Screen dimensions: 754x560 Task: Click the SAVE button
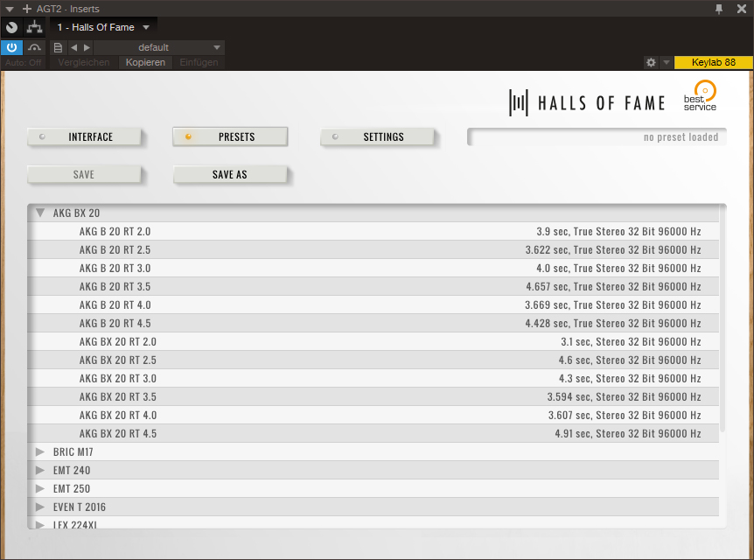[85, 174]
